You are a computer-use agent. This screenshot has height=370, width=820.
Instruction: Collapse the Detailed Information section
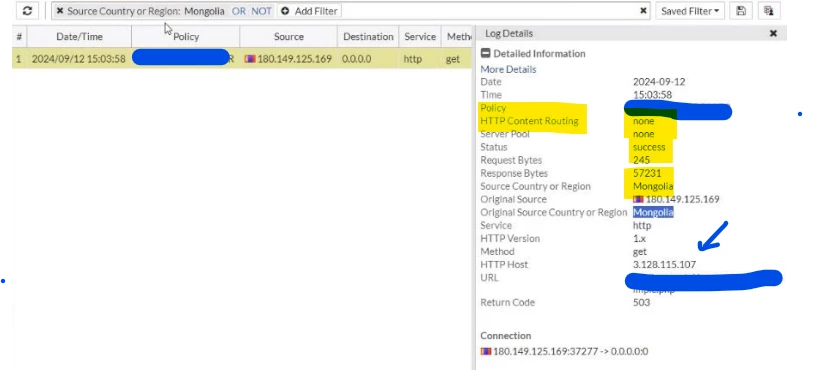pyautogui.click(x=485, y=53)
